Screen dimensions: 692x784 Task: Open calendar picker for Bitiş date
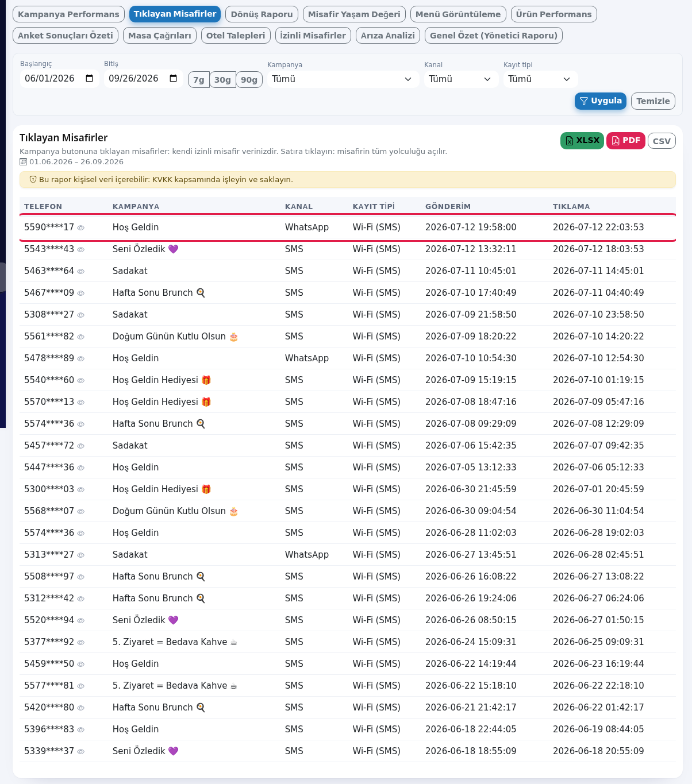174,79
